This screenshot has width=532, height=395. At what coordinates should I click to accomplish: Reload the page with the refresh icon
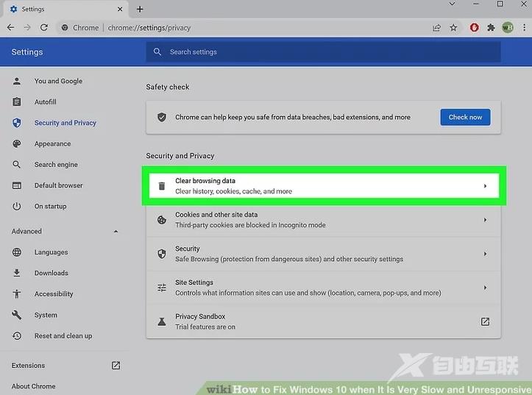pyautogui.click(x=43, y=27)
